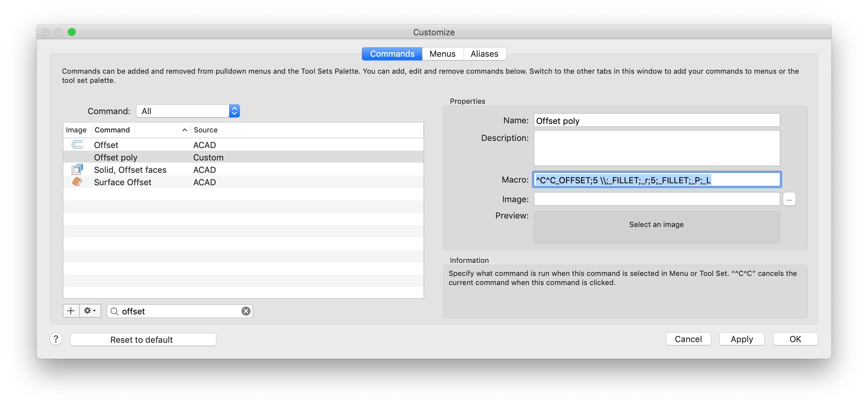
Task: Click the search magnifier icon
Action: (115, 311)
